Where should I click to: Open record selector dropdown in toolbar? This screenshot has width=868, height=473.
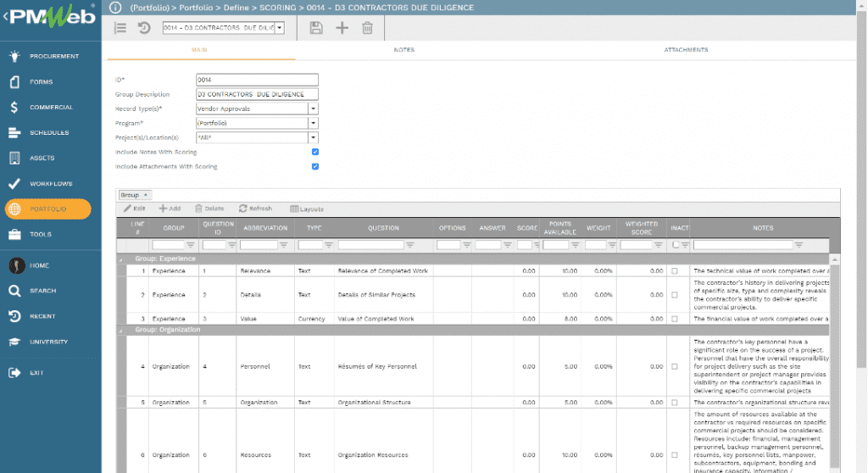click(x=280, y=28)
